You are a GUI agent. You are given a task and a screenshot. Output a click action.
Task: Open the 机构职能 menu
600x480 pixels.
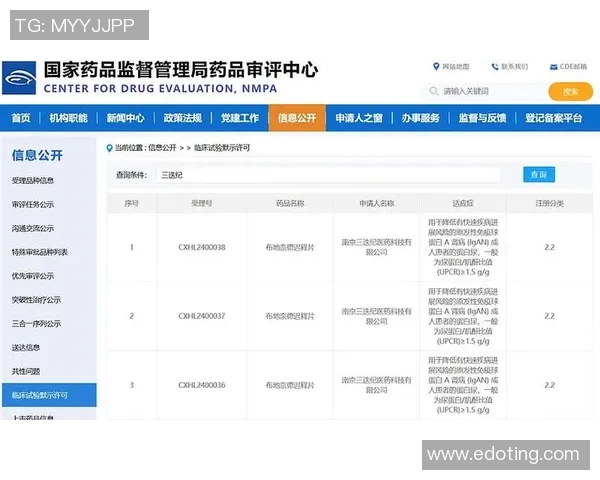coord(68,118)
